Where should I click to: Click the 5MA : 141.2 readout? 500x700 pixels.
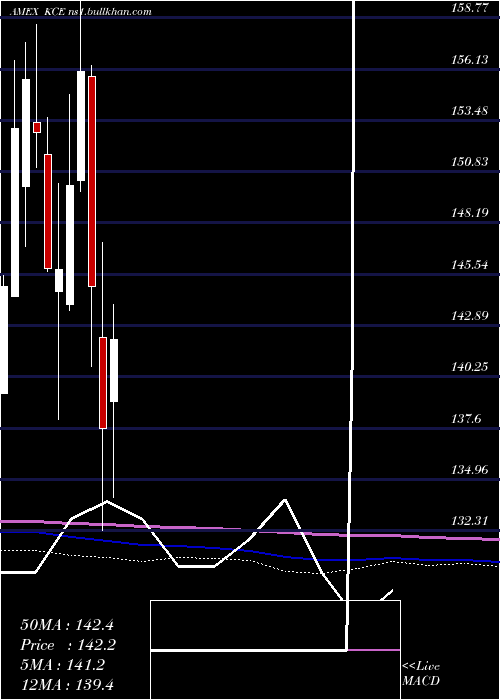(62, 665)
